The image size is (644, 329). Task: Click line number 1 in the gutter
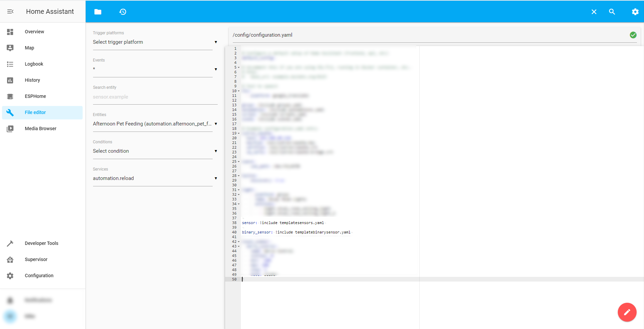[235, 48]
